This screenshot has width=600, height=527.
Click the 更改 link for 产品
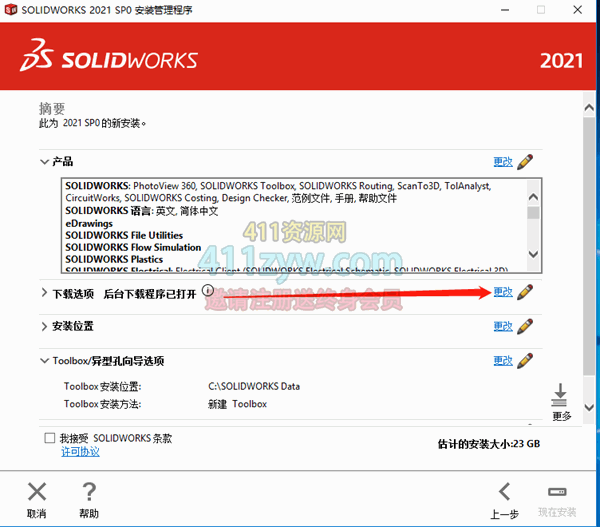point(502,161)
